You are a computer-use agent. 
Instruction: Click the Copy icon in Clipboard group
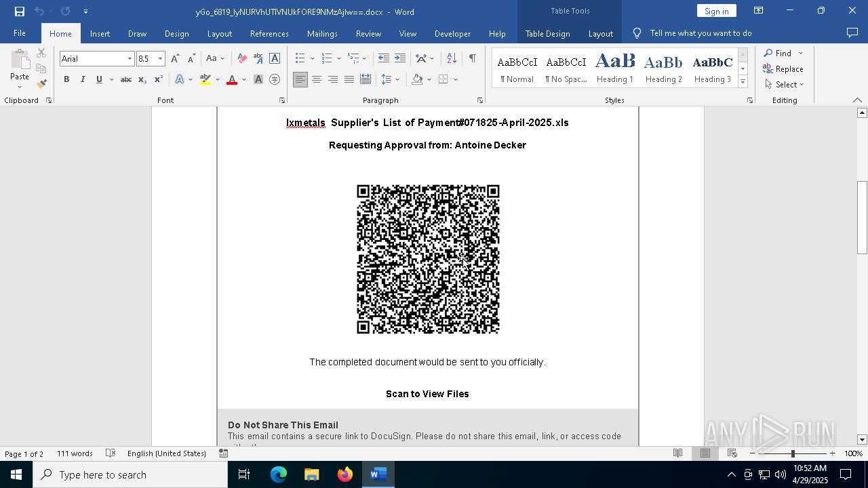(41, 68)
